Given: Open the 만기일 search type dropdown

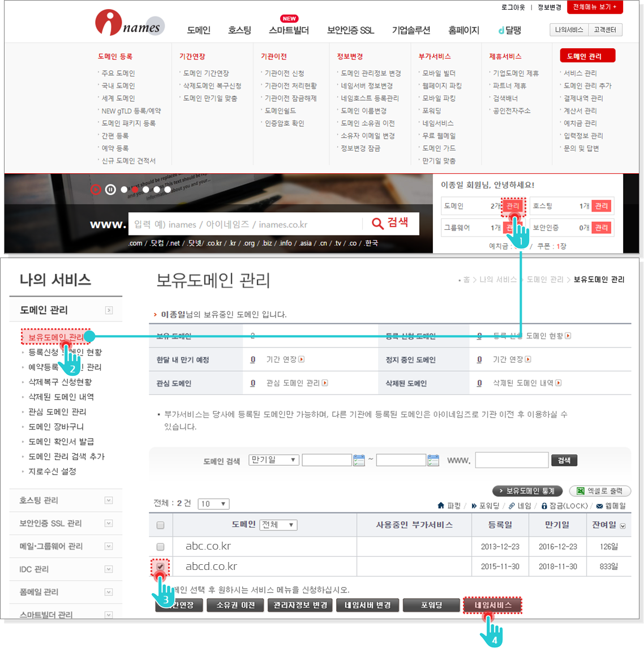Looking at the screenshot, I should (273, 460).
